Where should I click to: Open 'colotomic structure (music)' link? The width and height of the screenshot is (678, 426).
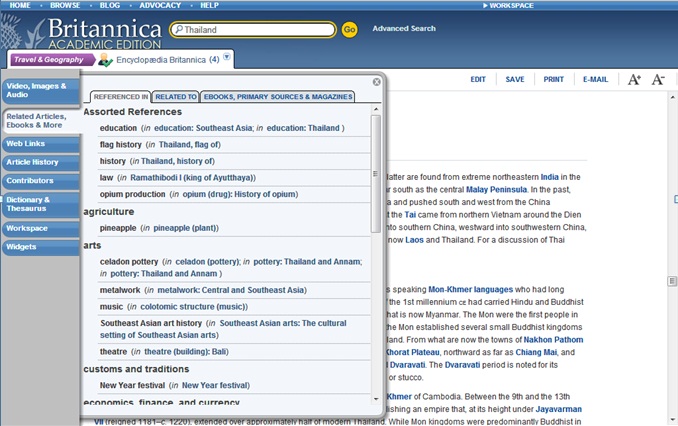pyautogui.click(x=194, y=307)
